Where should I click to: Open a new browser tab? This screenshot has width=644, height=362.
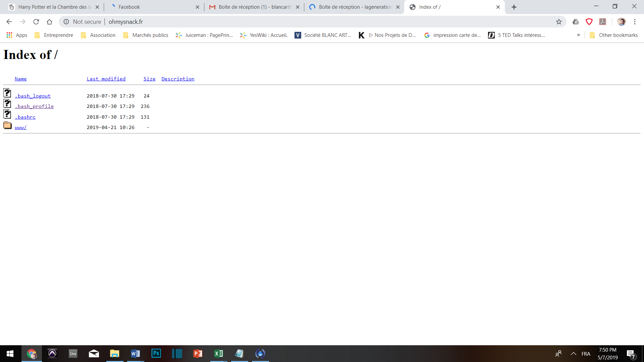point(514,7)
